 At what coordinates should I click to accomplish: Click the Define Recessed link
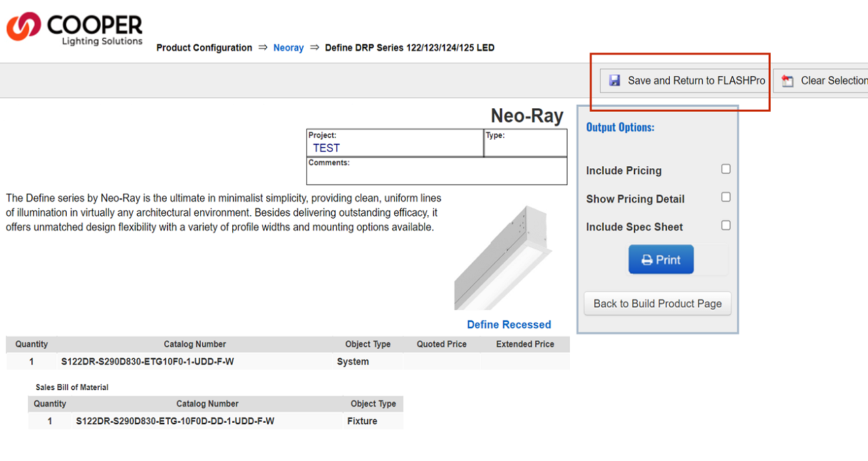coord(509,325)
